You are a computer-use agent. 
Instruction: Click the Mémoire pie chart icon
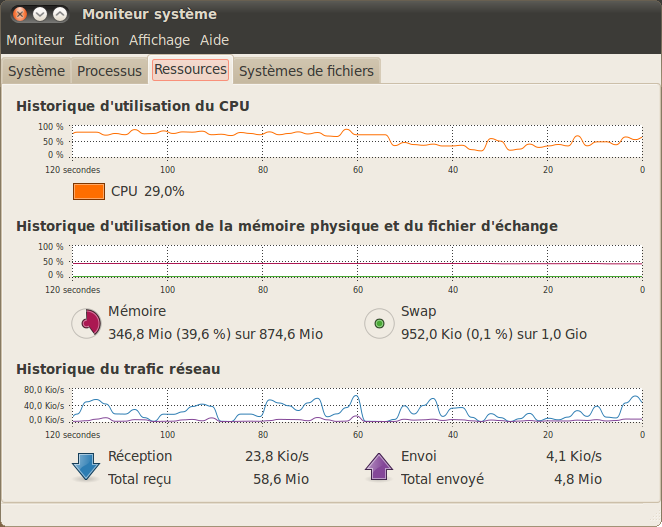(x=87, y=323)
